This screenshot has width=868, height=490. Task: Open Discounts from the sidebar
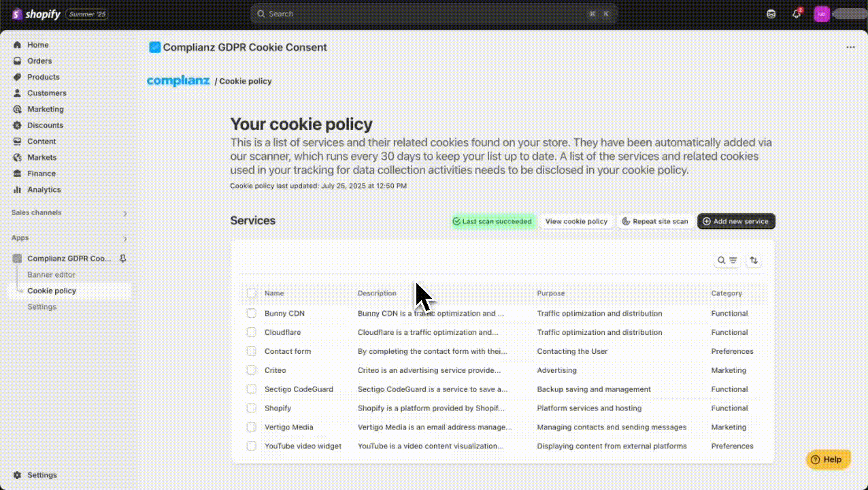coord(45,125)
